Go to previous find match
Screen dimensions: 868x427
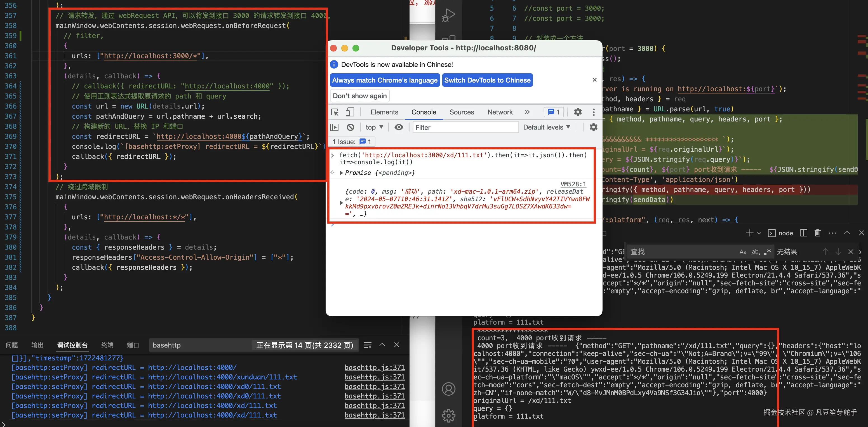point(825,252)
